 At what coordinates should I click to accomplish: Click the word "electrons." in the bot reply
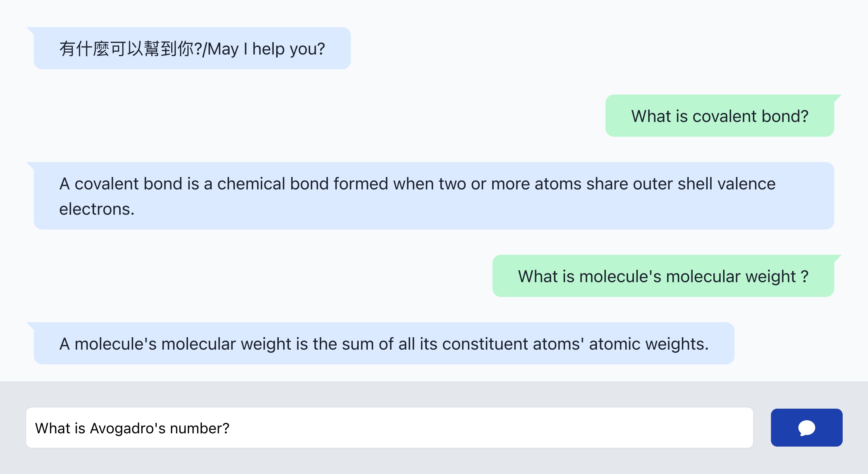pyautogui.click(x=97, y=209)
